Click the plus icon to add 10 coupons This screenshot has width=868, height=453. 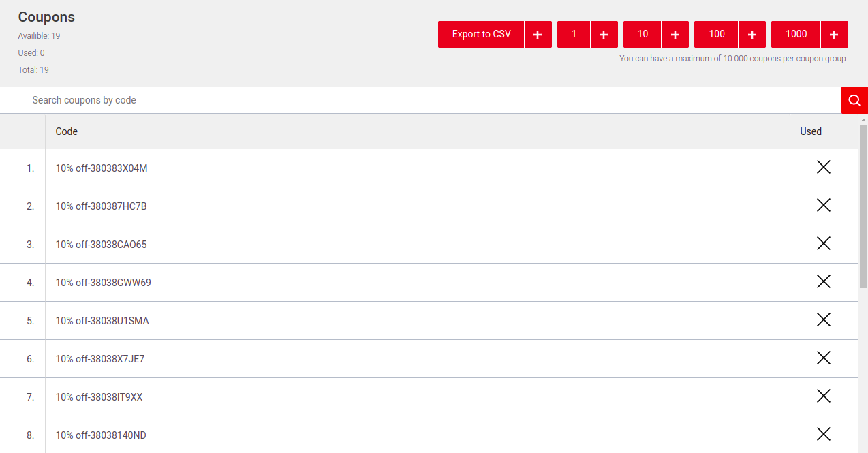[675, 35]
